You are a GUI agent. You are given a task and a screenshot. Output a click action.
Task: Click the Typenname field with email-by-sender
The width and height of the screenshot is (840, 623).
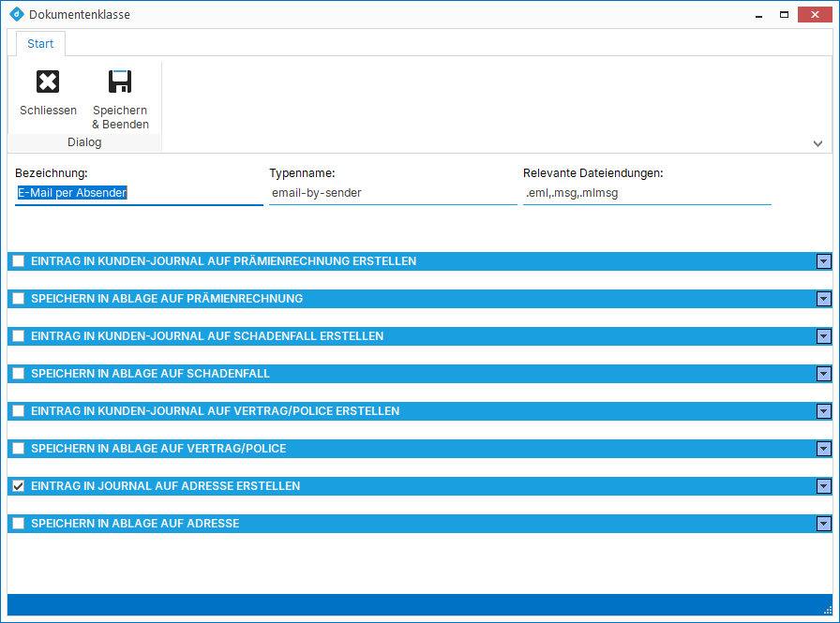(392, 193)
